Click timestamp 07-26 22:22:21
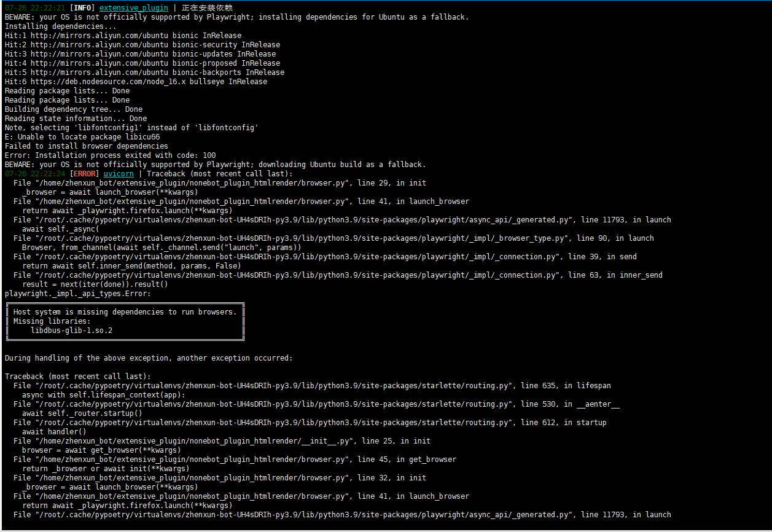Screen dimensions: 772x532 35,8
